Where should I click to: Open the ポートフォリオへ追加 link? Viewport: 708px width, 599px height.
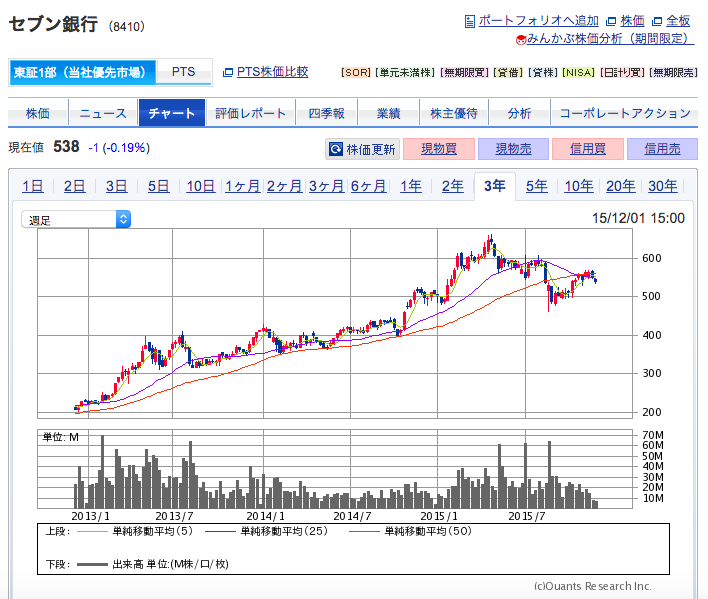[538, 21]
